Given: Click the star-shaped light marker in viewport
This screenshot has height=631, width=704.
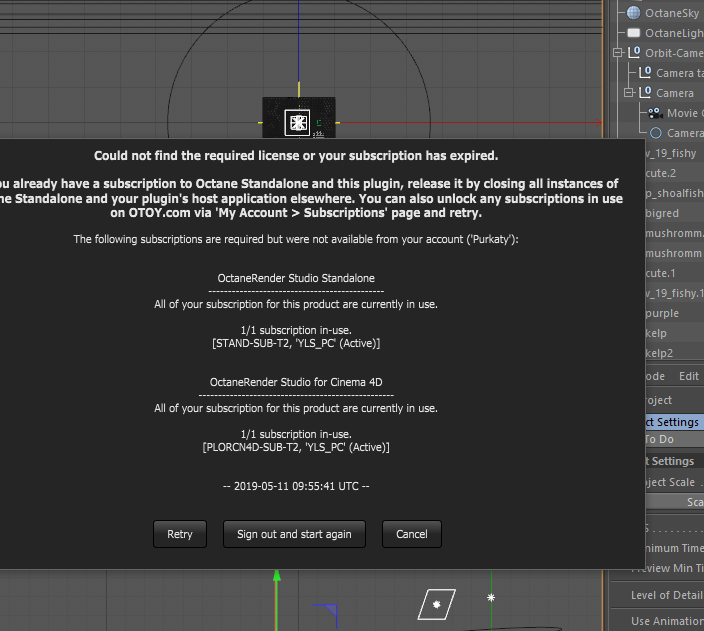Looking at the screenshot, I should pos(491,597).
